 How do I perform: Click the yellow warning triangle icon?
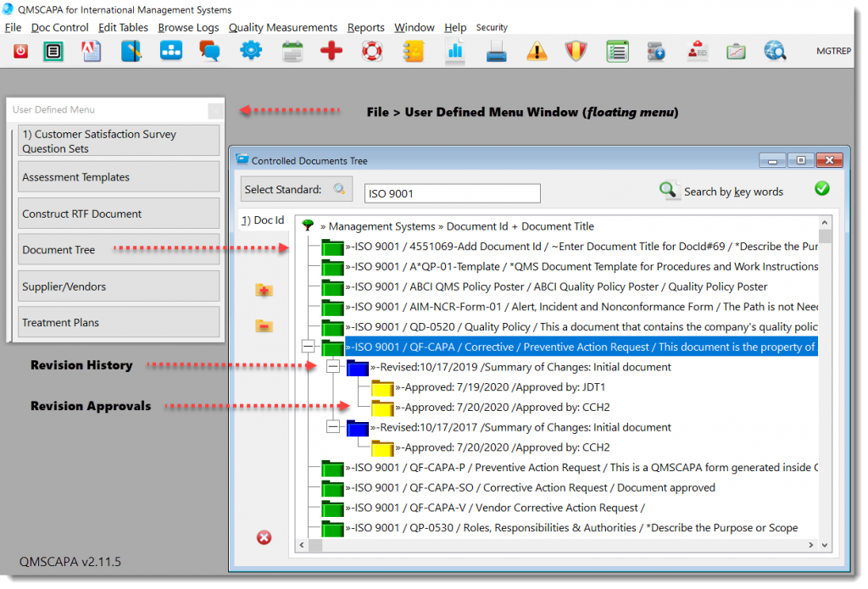[x=537, y=52]
